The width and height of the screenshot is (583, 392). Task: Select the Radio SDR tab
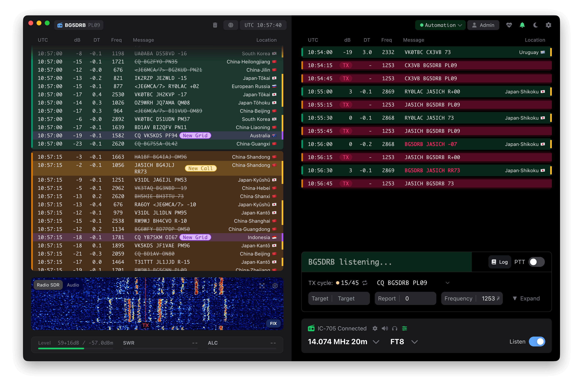[48, 285]
